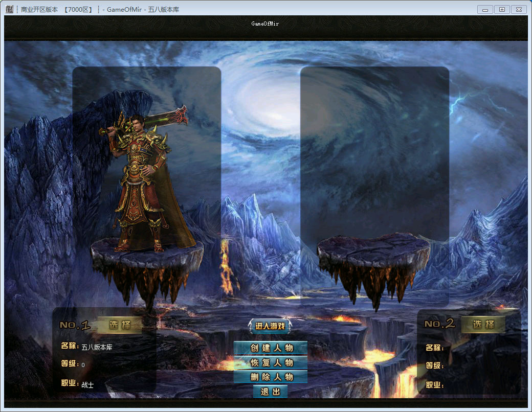Click 创建人物 to create a character
The height and width of the screenshot is (412, 532).
point(271,348)
